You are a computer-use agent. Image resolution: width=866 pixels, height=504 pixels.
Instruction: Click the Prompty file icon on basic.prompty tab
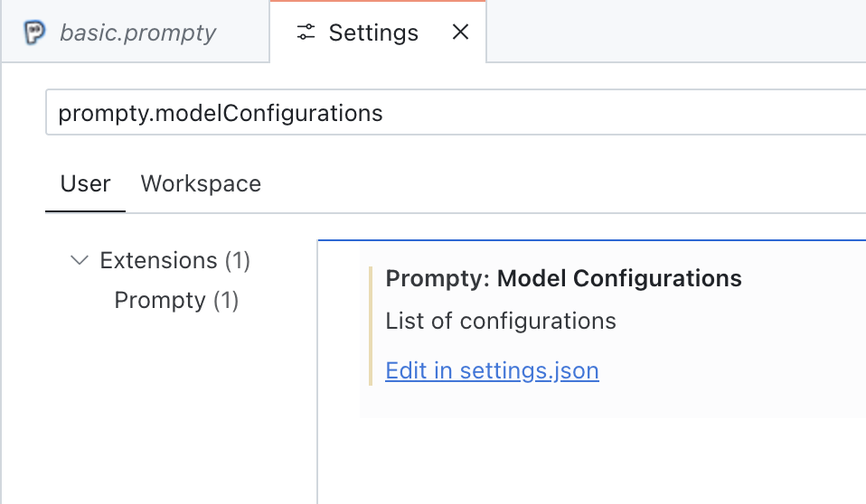coord(34,33)
